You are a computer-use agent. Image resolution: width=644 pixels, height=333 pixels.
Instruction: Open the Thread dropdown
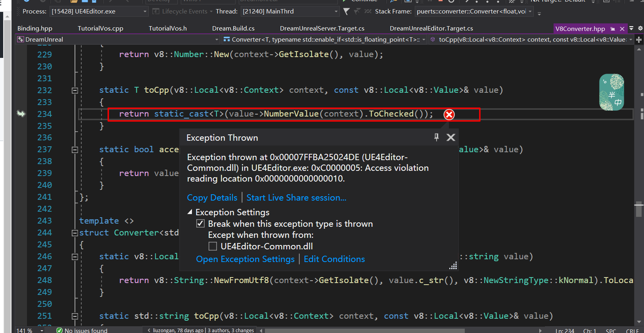click(x=290, y=11)
